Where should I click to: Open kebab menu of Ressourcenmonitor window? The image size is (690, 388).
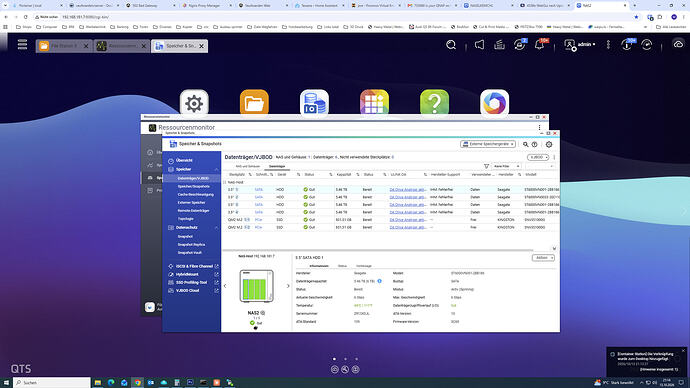540,128
